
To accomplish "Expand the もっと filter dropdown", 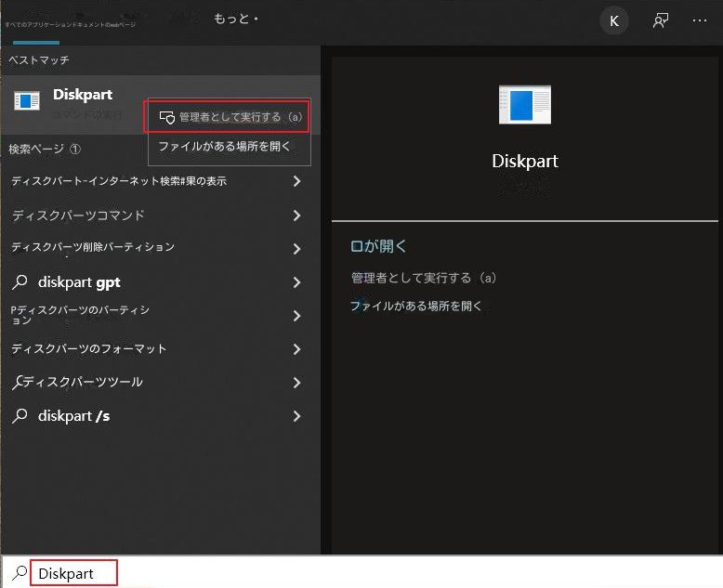I will (x=236, y=19).
